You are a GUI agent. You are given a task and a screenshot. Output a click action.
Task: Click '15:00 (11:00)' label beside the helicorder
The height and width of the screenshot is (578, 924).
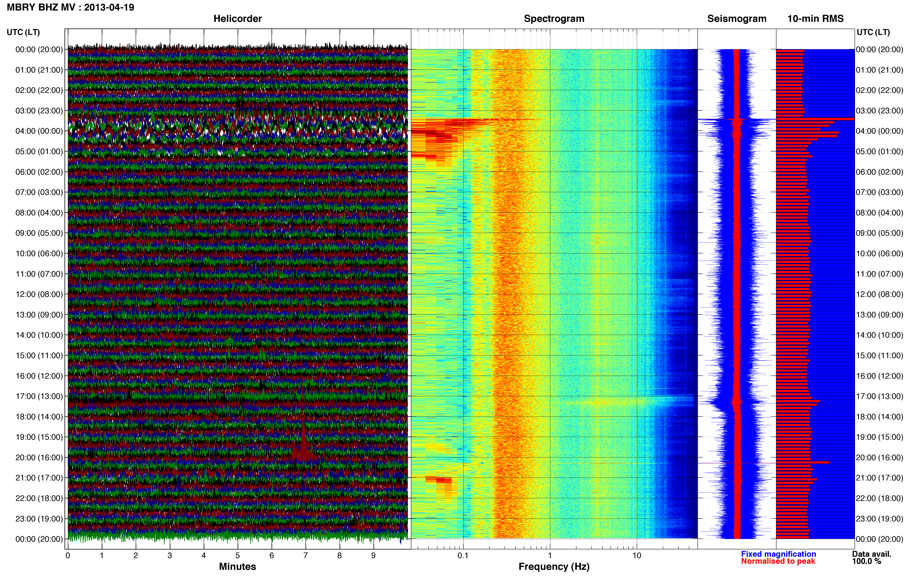click(39, 355)
